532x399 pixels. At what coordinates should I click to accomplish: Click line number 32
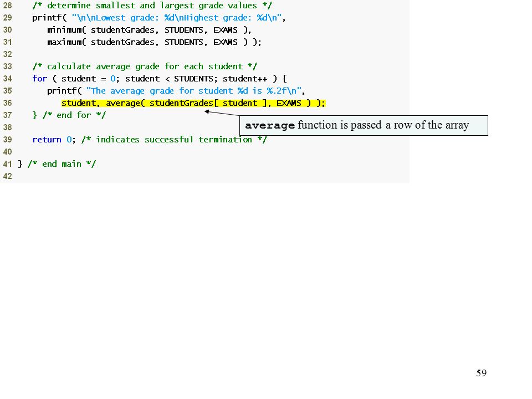[7, 54]
